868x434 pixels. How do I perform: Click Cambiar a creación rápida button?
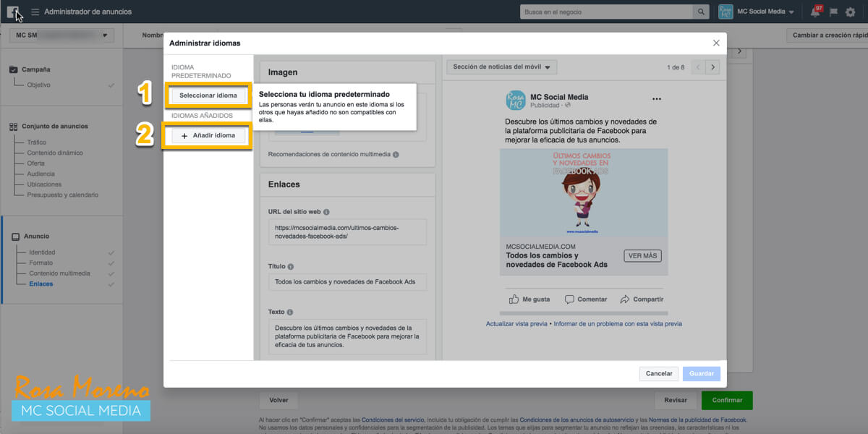coord(827,35)
